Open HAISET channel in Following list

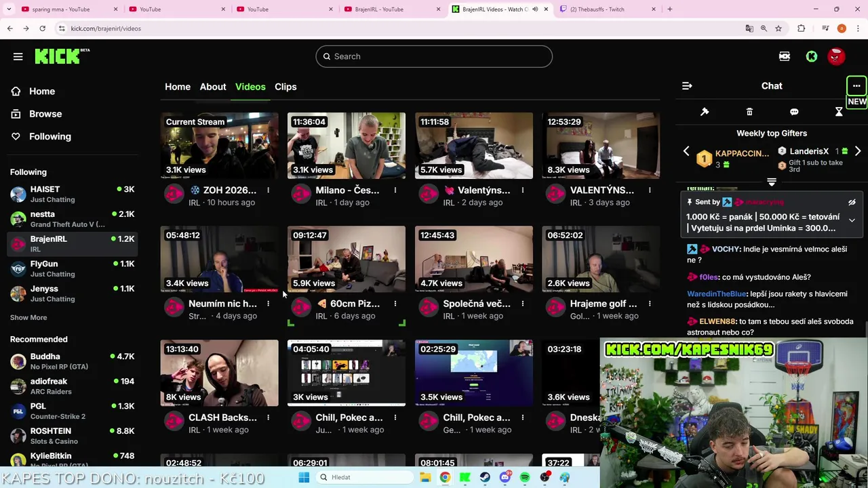72,194
